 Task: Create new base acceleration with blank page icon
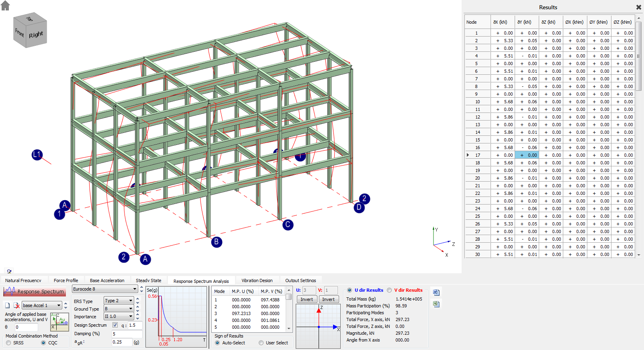(7, 305)
